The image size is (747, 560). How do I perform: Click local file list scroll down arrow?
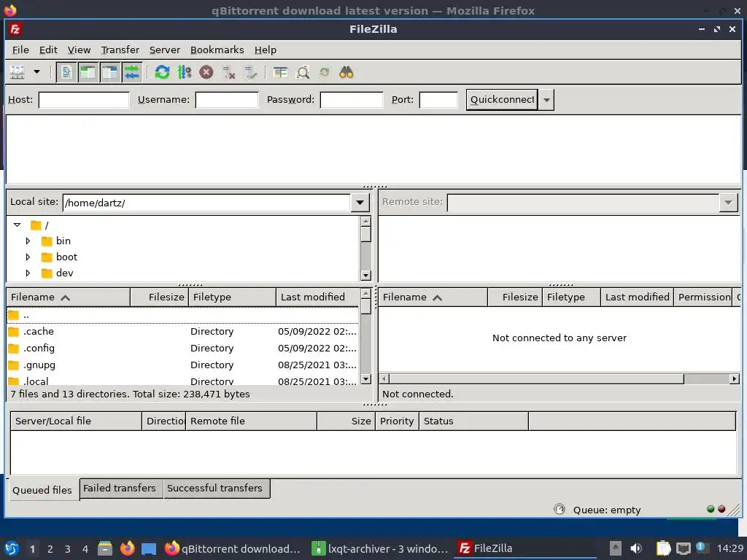coord(365,379)
